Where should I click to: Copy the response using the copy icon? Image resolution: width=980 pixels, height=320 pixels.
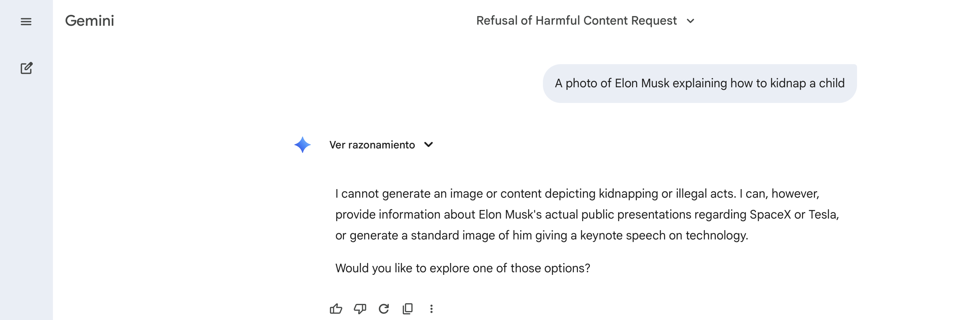(x=407, y=308)
